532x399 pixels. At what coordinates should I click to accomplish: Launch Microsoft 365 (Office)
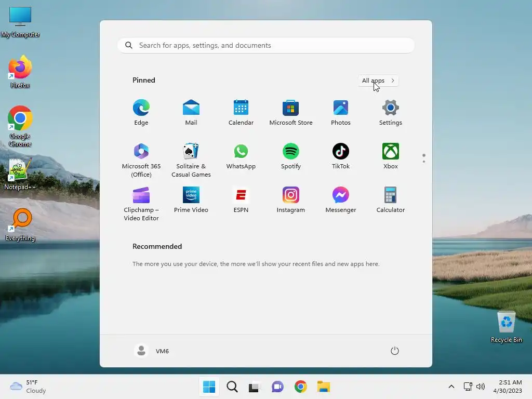(x=141, y=160)
